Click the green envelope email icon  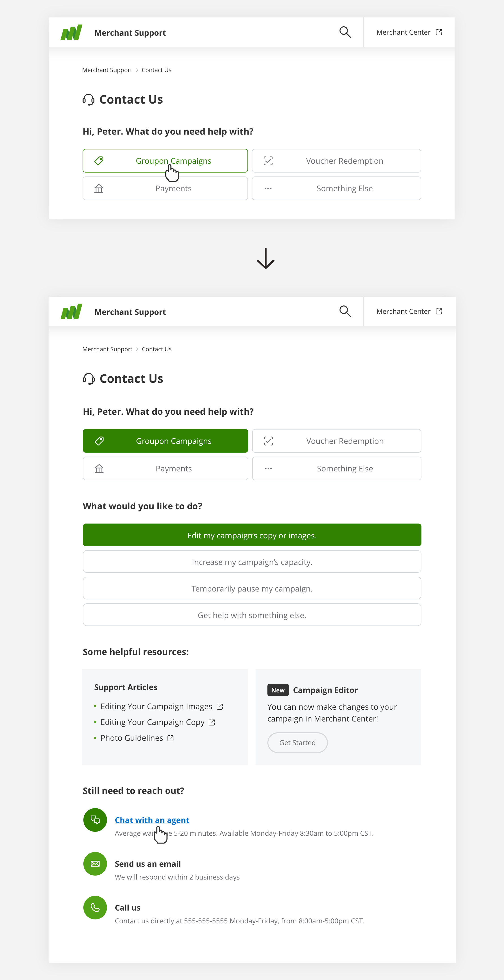pos(95,864)
